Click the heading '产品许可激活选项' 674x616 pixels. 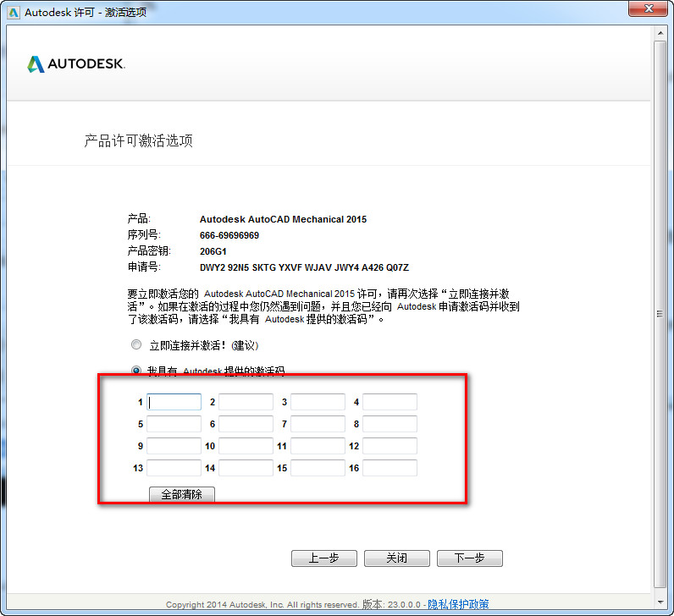pos(138,140)
